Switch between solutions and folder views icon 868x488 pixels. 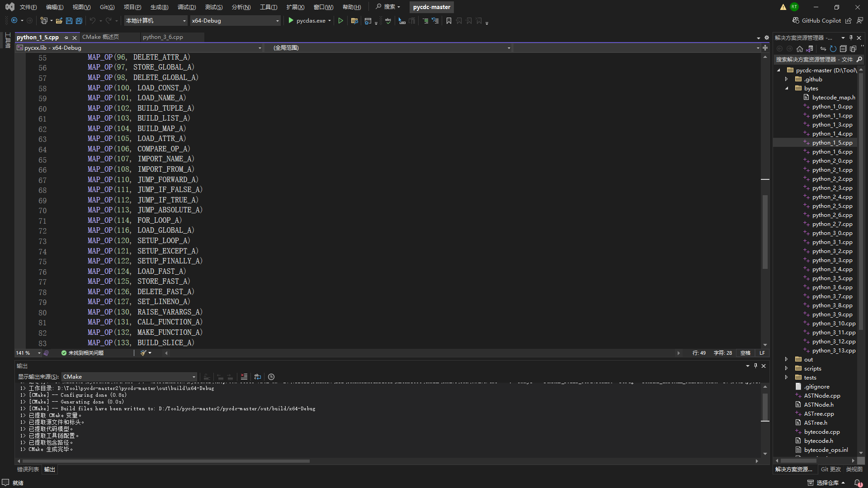(x=810, y=49)
